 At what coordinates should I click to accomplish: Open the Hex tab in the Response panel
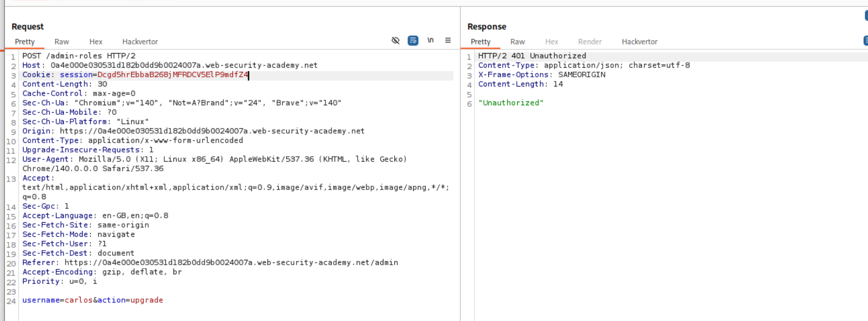click(552, 42)
